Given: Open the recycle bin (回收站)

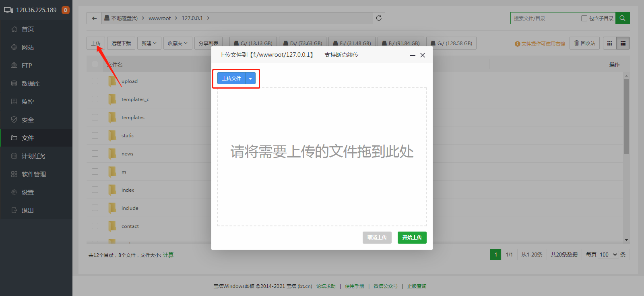Looking at the screenshot, I should click(585, 43).
